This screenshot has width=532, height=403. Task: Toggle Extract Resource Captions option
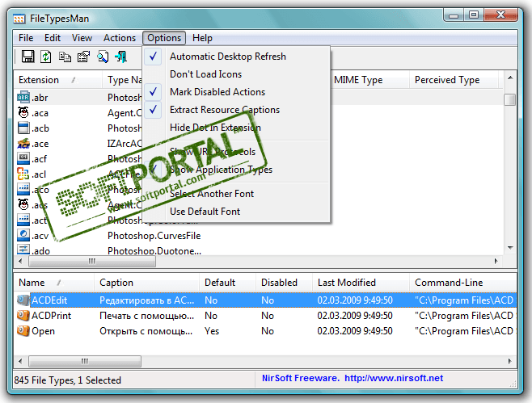coord(236,110)
